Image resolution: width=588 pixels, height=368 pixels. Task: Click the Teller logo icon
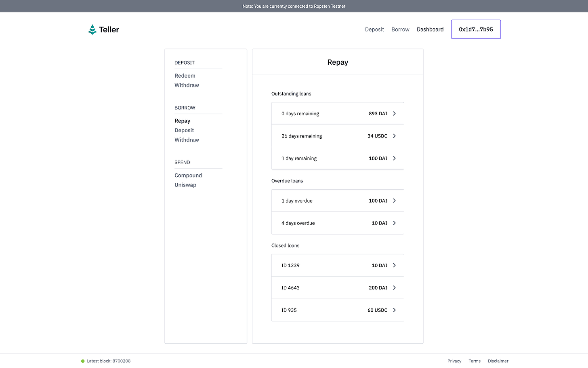click(92, 30)
